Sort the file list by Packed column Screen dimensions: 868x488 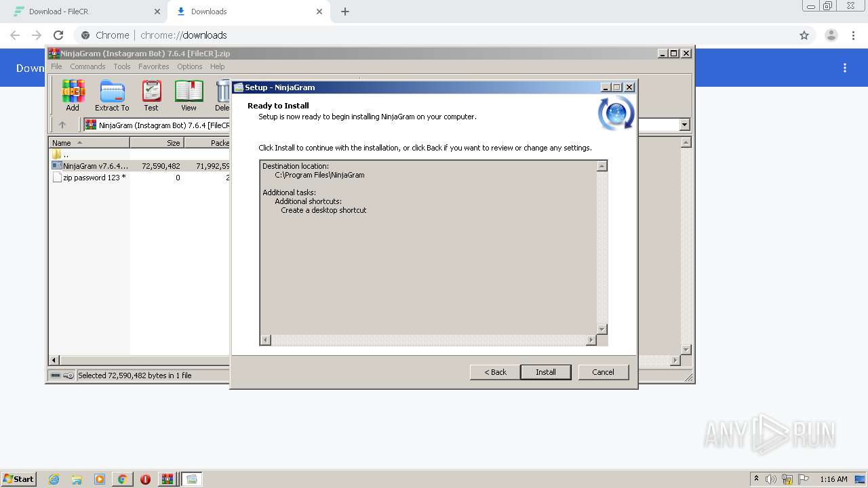point(207,143)
